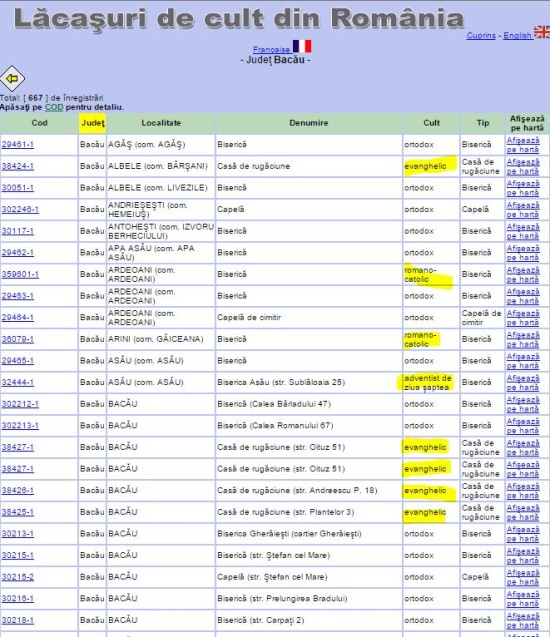Screen dimensions: 550x637
Task: Open record code 29461-1
Action: [x=18, y=145]
